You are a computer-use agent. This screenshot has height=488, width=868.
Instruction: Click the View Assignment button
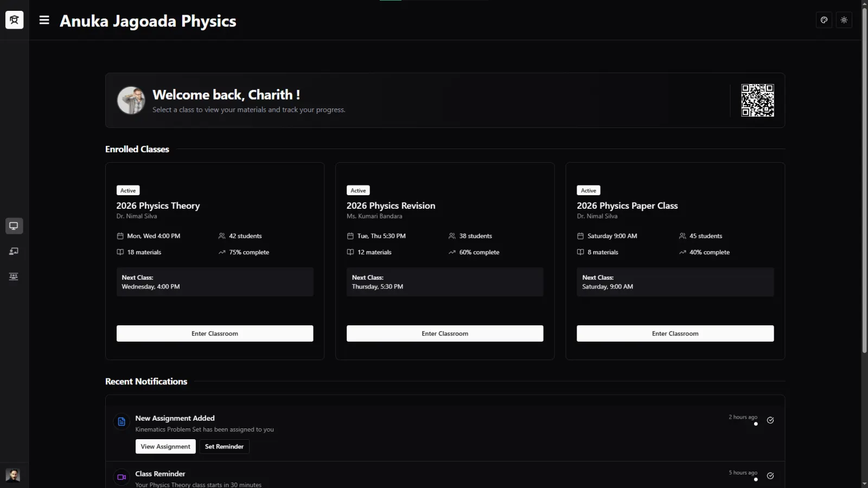click(165, 446)
